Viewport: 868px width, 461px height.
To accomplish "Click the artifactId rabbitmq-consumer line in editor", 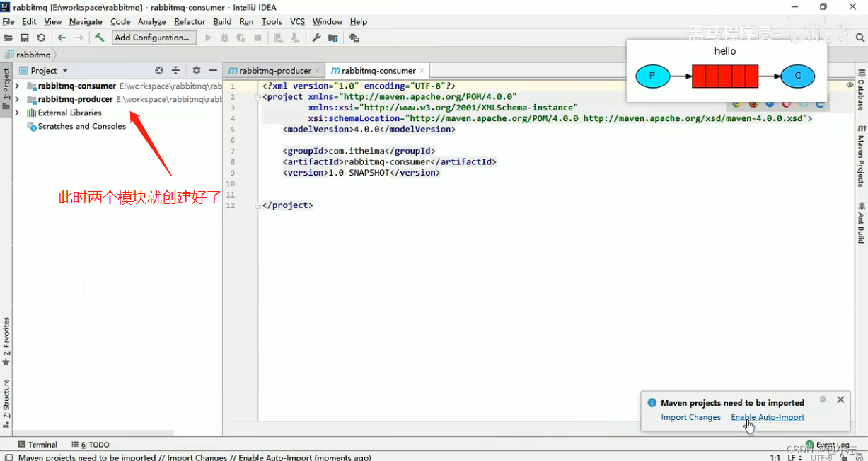I will (390, 162).
